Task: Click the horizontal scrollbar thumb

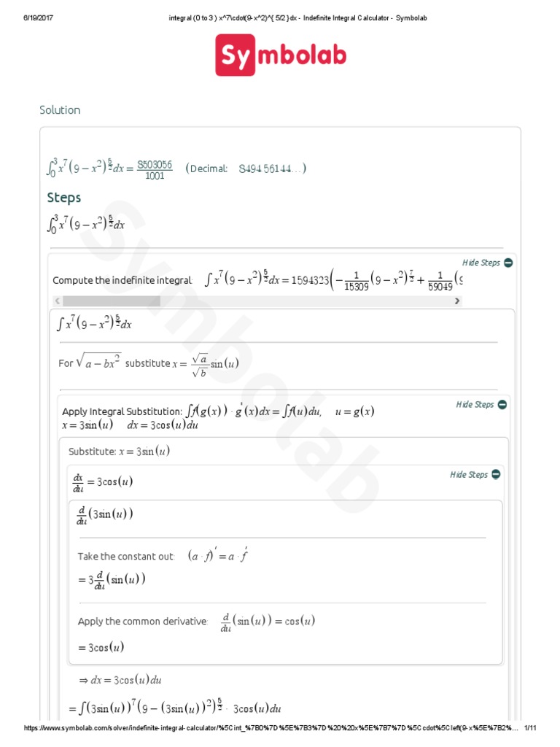Action: (111, 301)
